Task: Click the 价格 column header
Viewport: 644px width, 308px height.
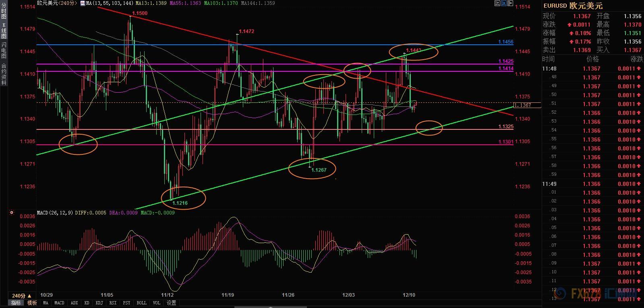Action: [592, 59]
